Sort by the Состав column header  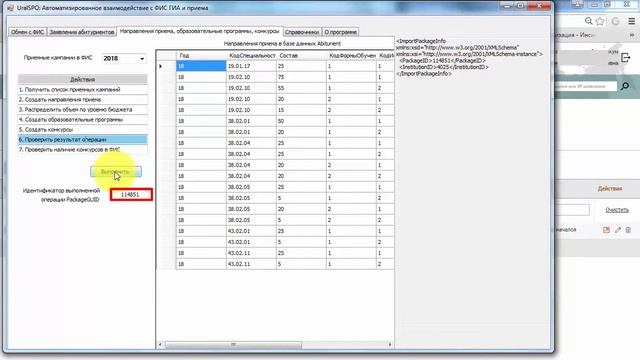click(x=301, y=55)
